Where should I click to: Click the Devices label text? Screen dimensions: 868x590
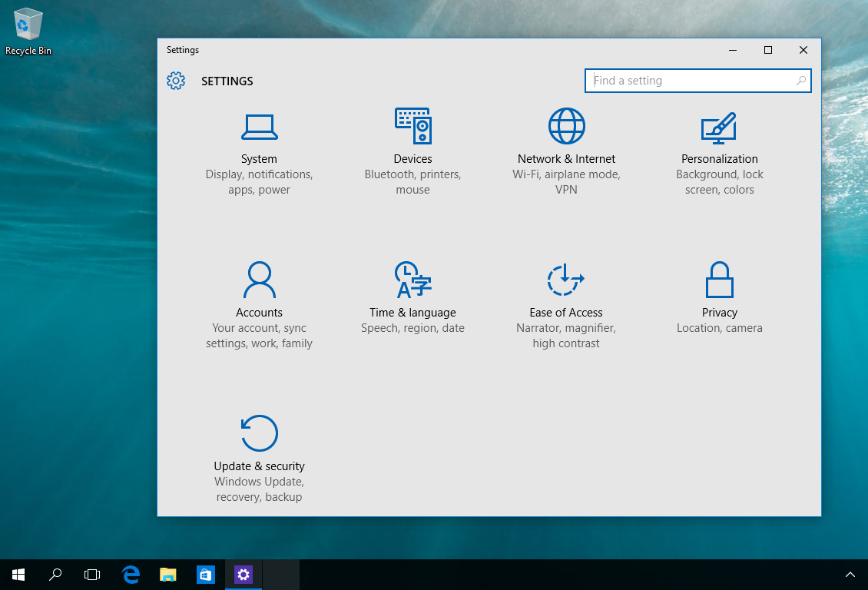pos(413,159)
